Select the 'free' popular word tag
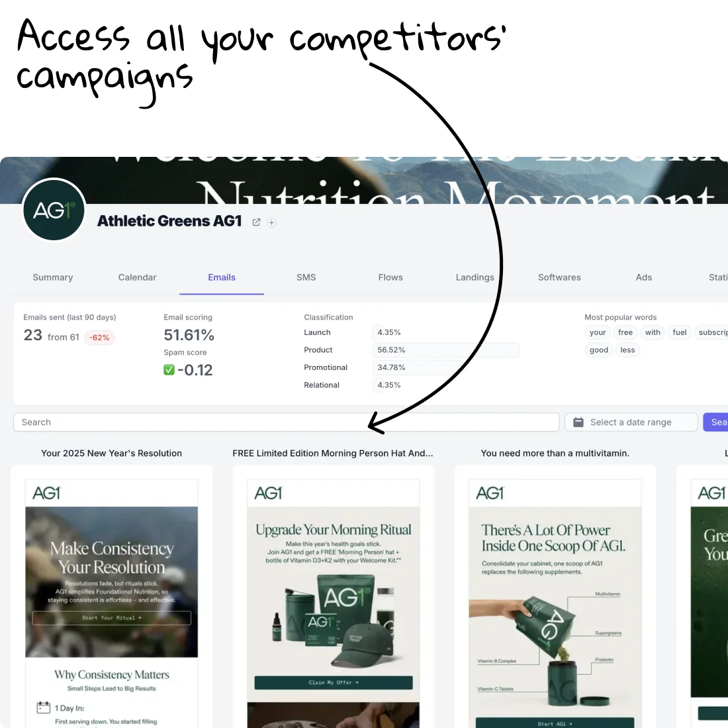The height and width of the screenshot is (728, 728). pos(625,332)
